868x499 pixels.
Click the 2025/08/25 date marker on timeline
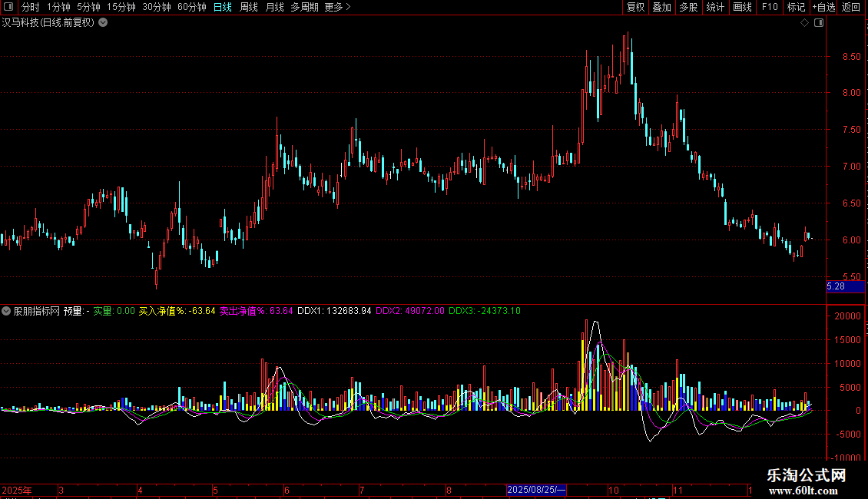(x=536, y=490)
